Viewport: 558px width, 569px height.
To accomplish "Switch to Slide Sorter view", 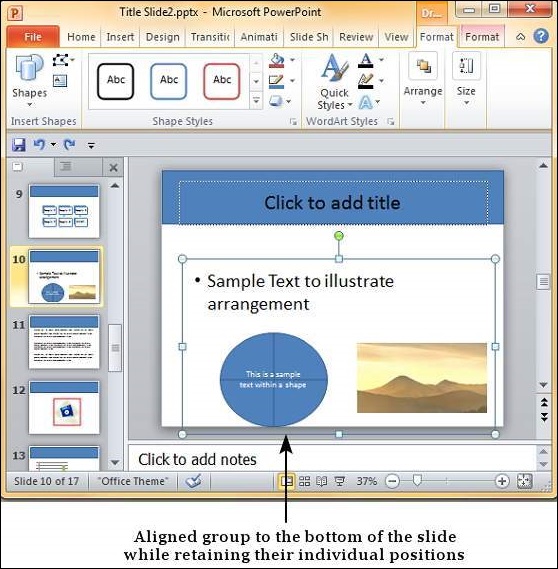I will tap(304, 482).
